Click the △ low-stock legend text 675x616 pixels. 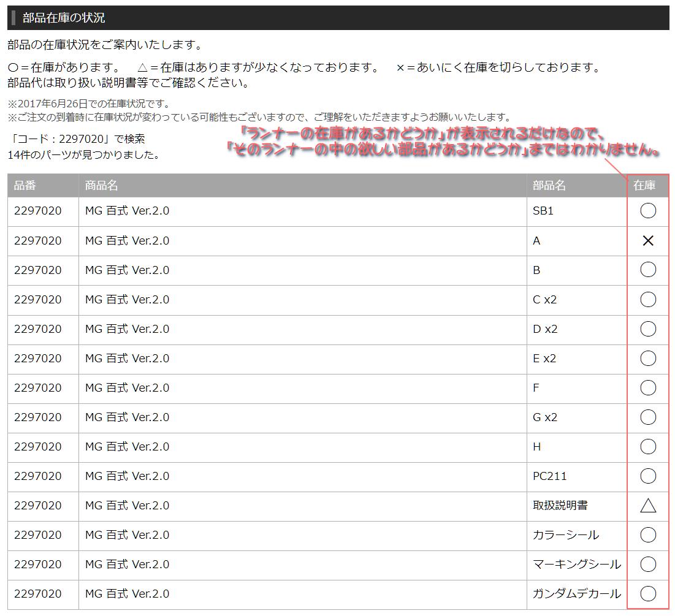point(258,67)
